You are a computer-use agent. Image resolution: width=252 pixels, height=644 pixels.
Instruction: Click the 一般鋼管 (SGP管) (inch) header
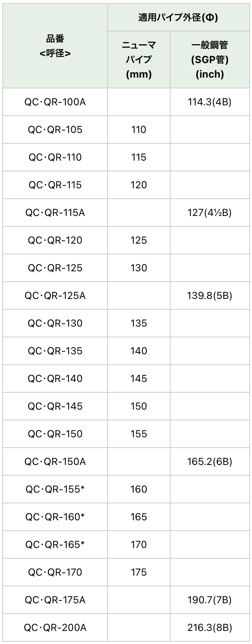[209, 60]
